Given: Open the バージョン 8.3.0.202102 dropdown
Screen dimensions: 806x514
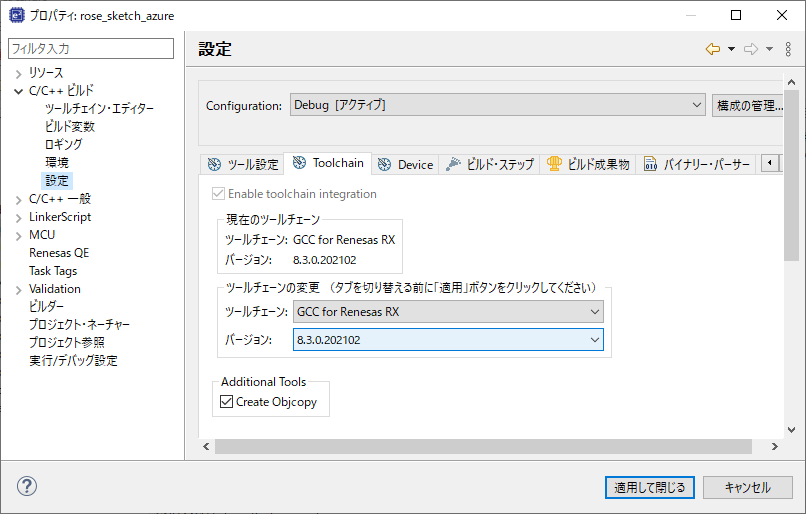Looking at the screenshot, I should 448,340.
